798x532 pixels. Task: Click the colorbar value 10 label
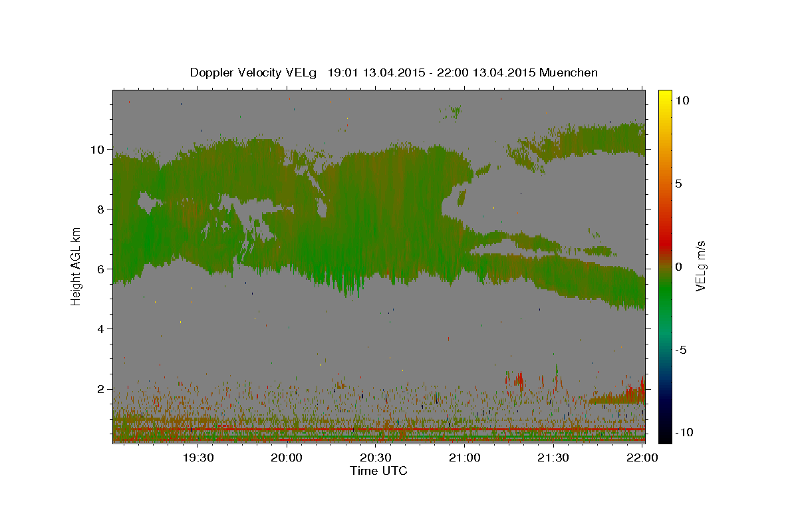coord(682,100)
